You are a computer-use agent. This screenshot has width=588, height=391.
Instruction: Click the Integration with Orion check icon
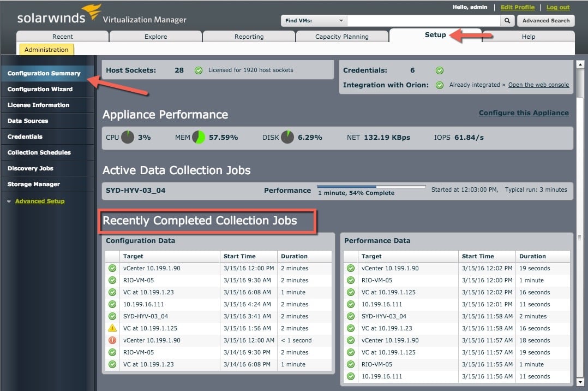point(440,85)
